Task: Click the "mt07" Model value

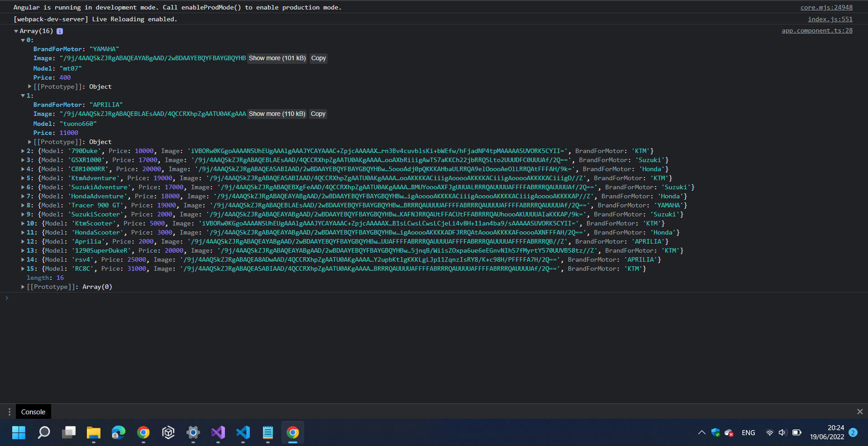Action: coord(71,68)
